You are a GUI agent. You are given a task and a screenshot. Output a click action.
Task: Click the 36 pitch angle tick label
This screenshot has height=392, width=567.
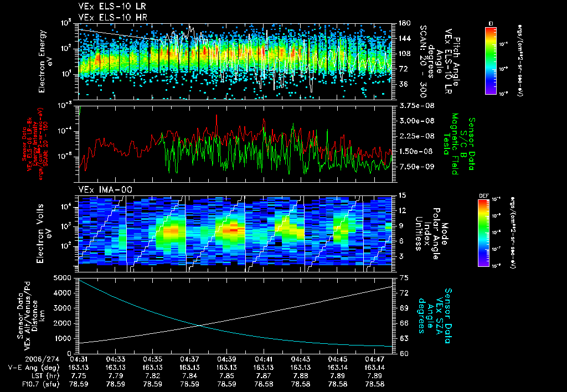(403, 84)
